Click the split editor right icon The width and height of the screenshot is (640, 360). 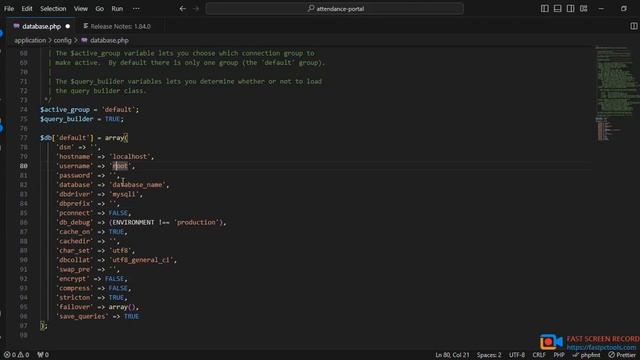633,26
